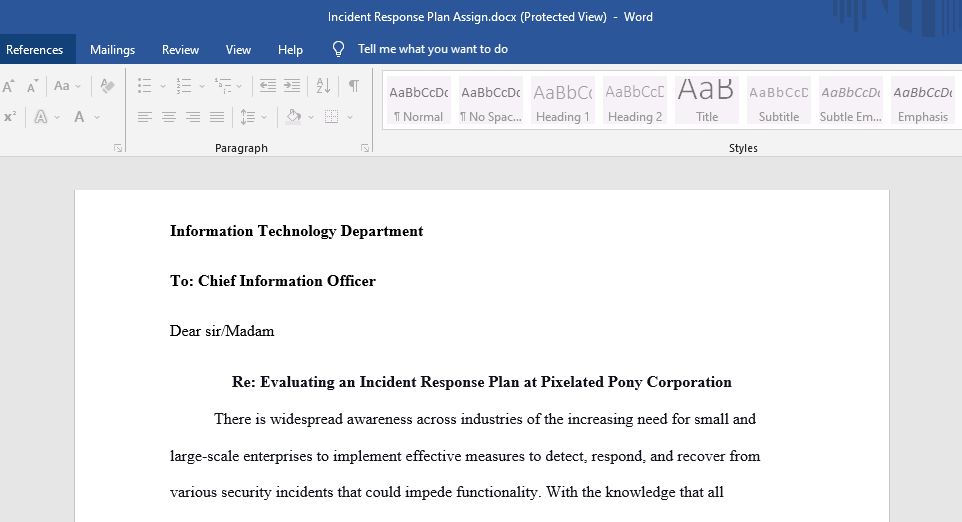Apply the Heading 2 style

pos(635,101)
